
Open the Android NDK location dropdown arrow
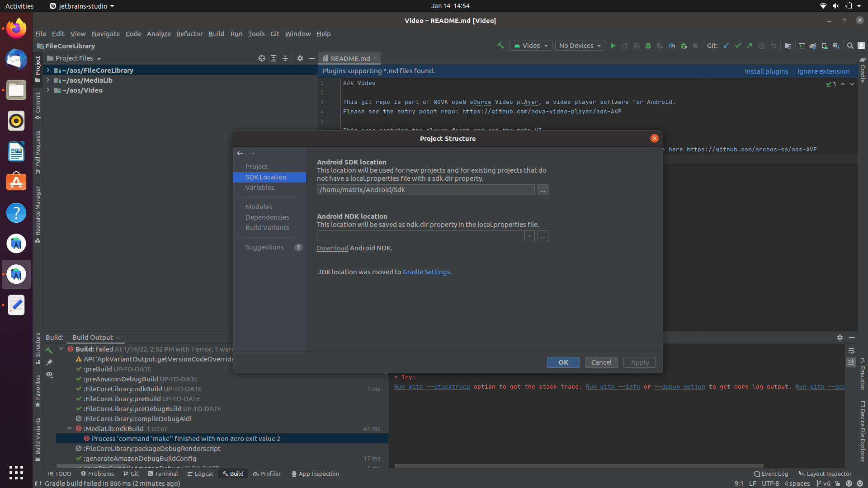(x=529, y=236)
